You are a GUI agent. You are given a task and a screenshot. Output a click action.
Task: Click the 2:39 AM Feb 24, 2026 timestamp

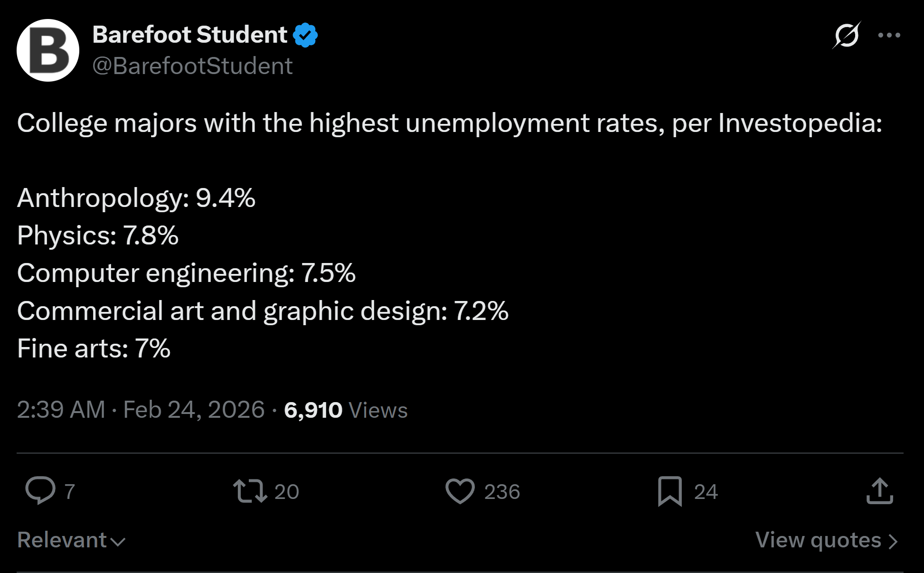[141, 410]
